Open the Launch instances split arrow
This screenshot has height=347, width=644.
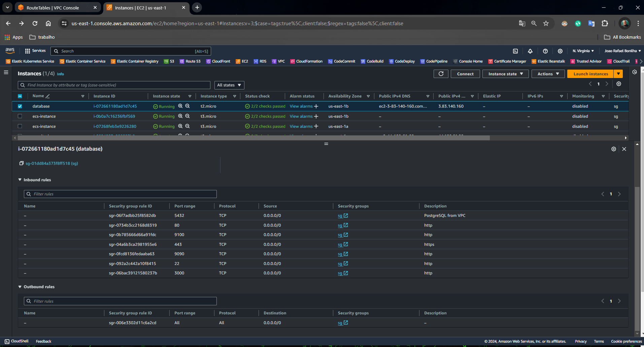(618, 74)
